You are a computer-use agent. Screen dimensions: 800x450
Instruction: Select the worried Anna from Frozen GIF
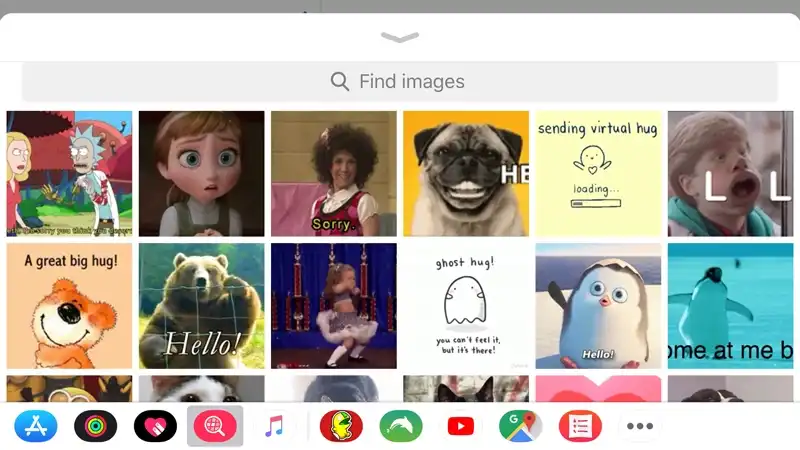point(202,173)
